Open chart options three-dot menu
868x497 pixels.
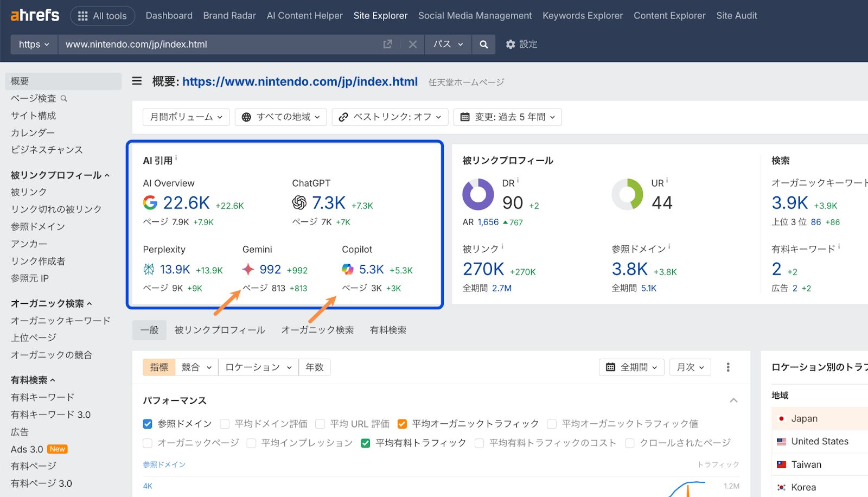[x=728, y=367]
